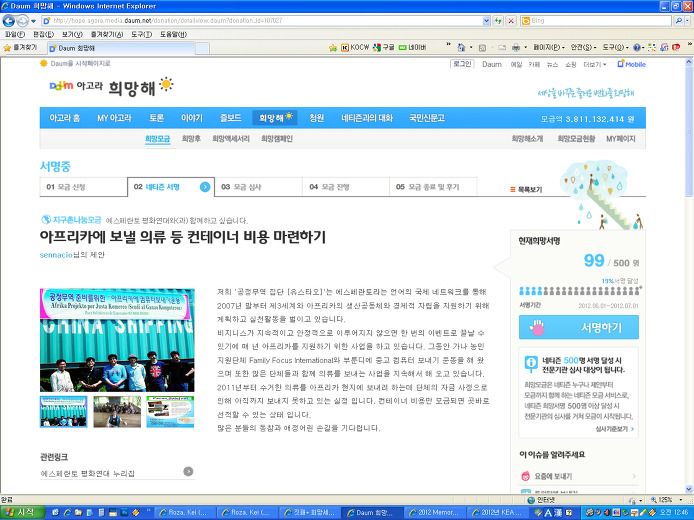Click the 오전 12:46 taskbar clock
This screenshot has width=694, height=520.
click(674, 513)
